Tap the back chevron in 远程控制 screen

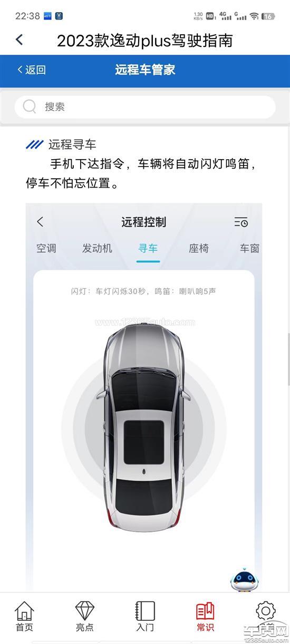pyautogui.click(x=41, y=222)
